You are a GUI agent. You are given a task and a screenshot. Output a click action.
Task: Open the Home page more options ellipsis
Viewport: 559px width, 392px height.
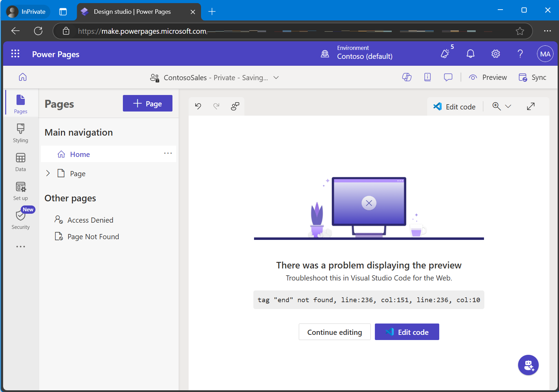point(168,153)
